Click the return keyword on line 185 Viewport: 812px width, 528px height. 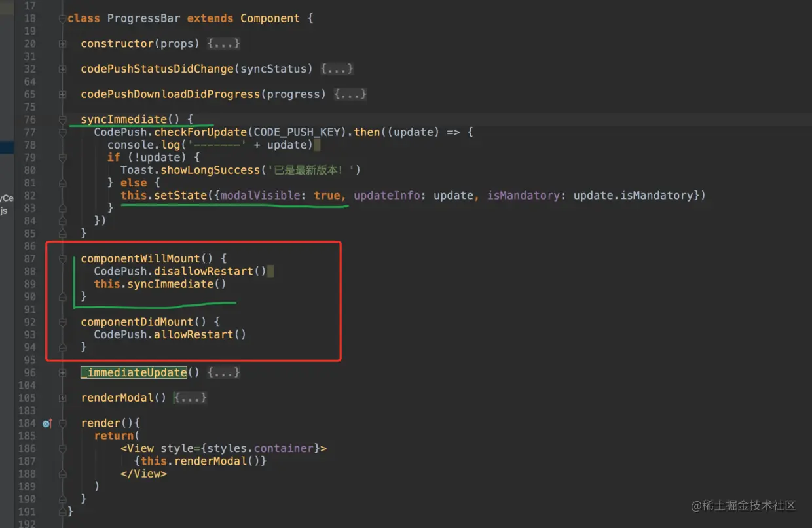pyautogui.click(x=114, y=436)
